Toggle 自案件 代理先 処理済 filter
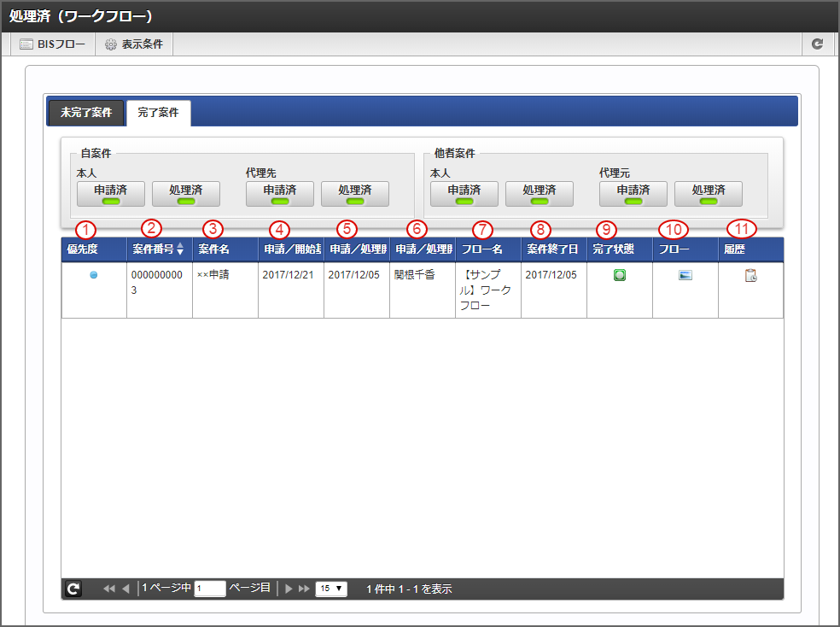This screenshot has height=627, width=840. [x=354, y=193]
